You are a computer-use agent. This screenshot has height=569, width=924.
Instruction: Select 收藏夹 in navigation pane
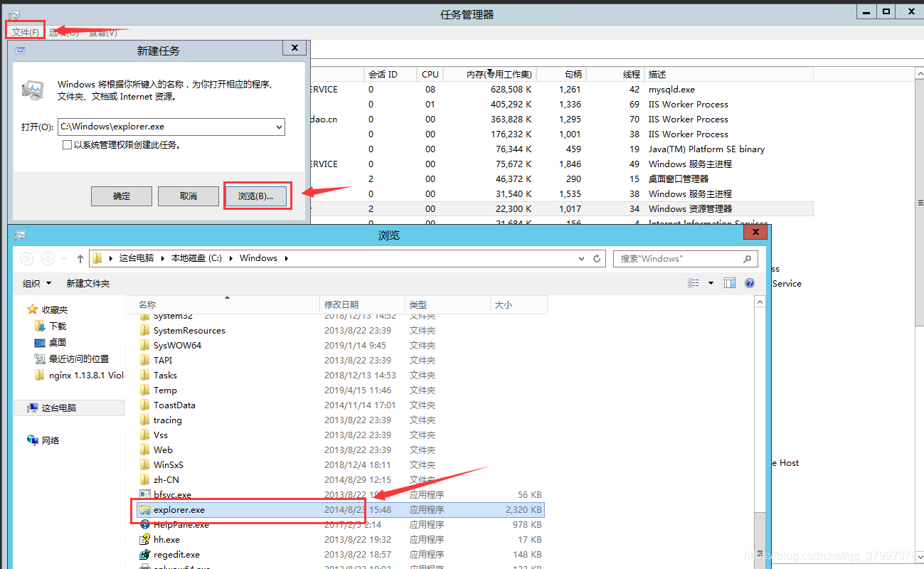point(55,310)
